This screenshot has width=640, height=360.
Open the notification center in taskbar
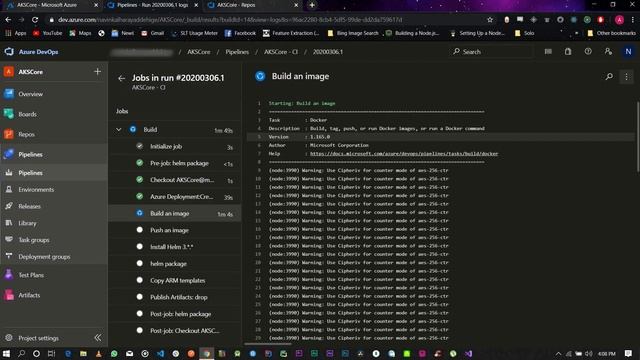click(x=628, y=353)
